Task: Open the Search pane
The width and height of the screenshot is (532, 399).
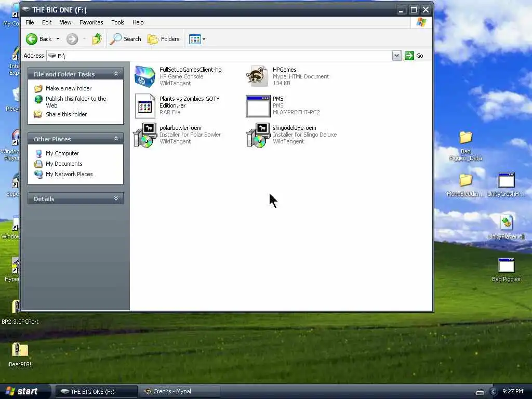Action: (126, 39)
